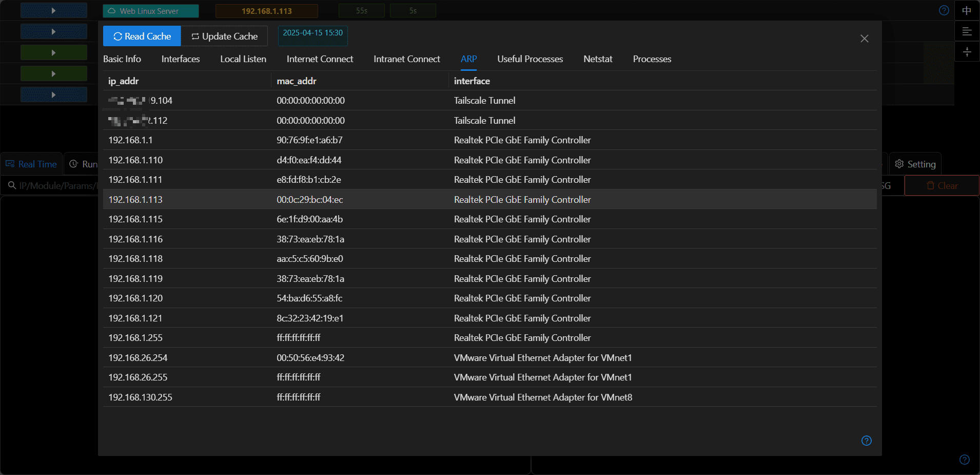Click the red Clear button
Screen dimensions: 980x475
pyautogui.click(x=942, y=185)
